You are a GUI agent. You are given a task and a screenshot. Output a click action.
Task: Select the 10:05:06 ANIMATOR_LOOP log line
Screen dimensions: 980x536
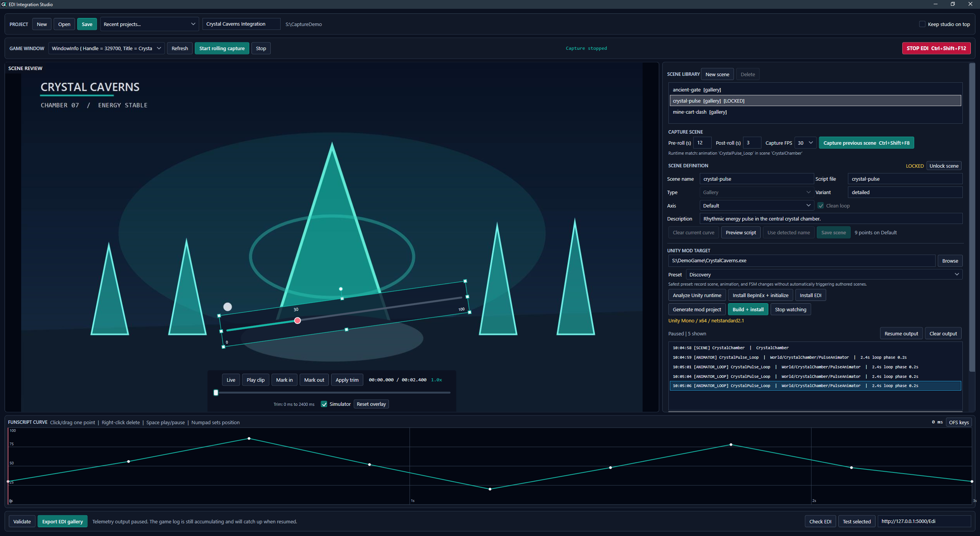click(815, 386)
